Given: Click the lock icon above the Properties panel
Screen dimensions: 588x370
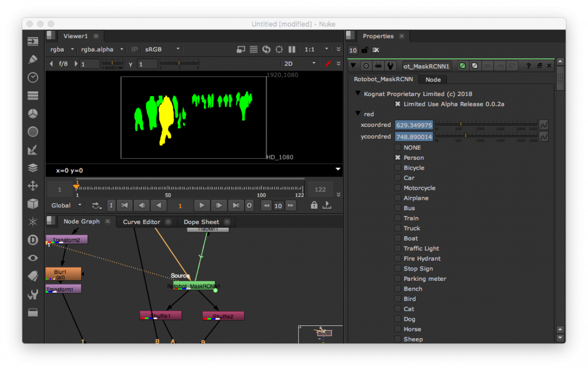Looking at the screenshot, I should 365,50.
